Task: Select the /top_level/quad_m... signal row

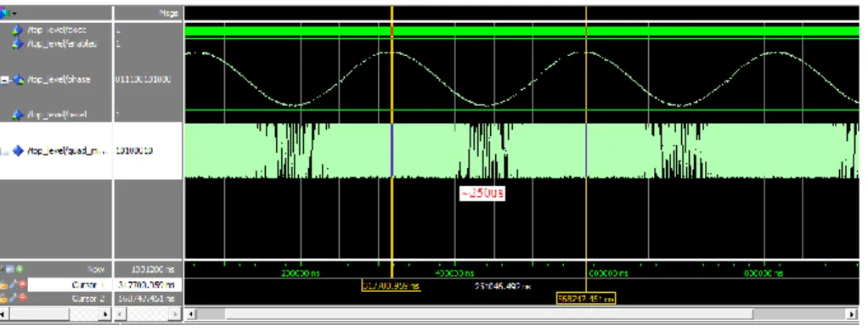Action: tap(56, 150)
